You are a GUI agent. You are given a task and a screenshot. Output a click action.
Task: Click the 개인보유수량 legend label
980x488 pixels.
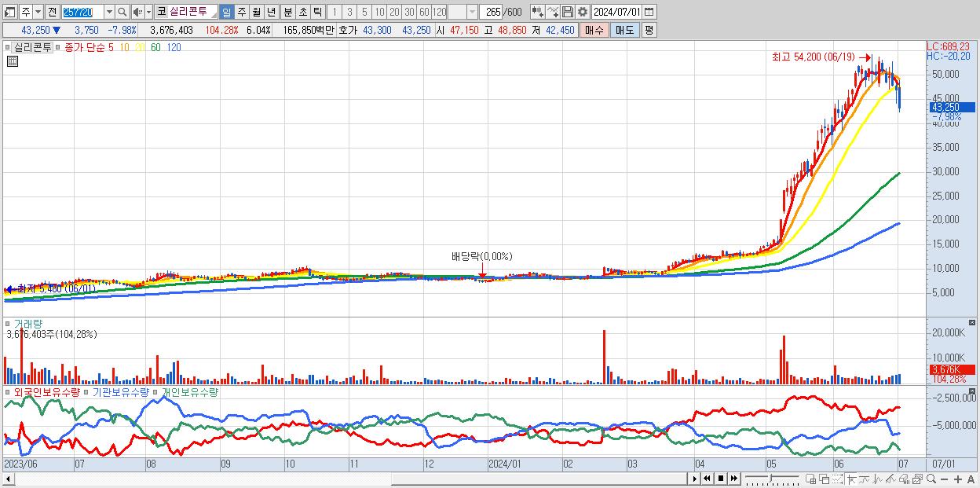[189, 391]
